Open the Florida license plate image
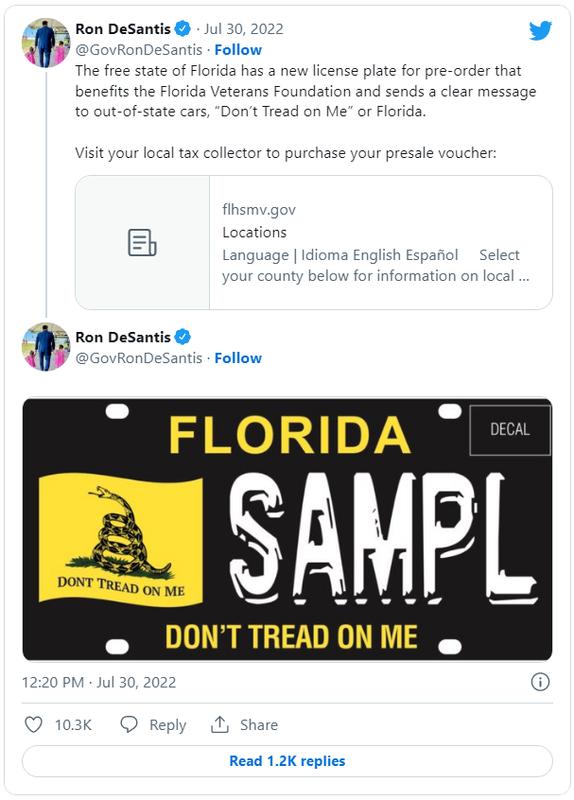The width and height of the screenshot is (574, 800). click(x=287, y=529)
